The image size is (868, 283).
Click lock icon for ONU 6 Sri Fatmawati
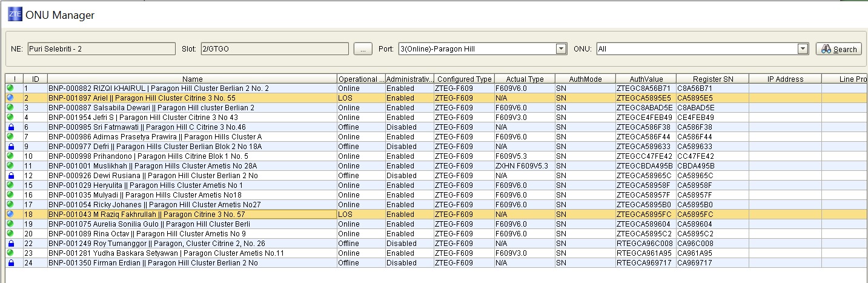[10, 127]
